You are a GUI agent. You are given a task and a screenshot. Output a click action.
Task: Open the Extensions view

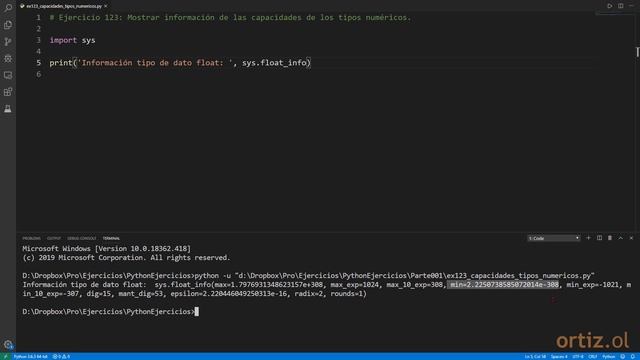tap(8, 92)
